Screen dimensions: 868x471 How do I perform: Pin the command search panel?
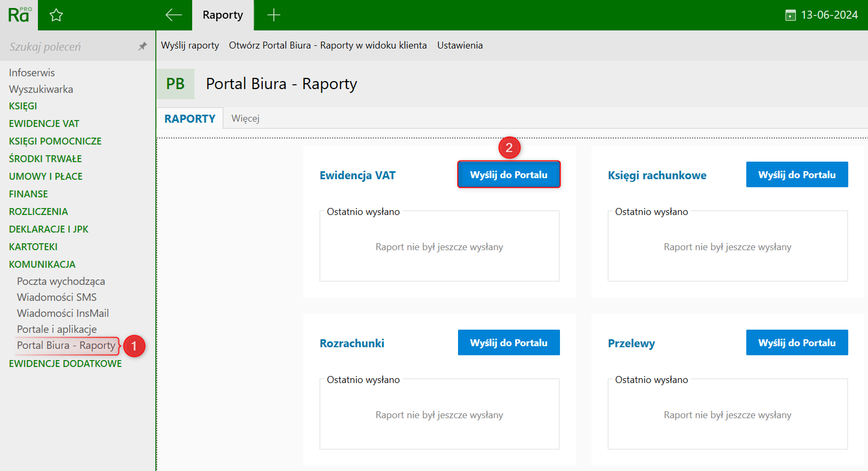click(142, 46)
